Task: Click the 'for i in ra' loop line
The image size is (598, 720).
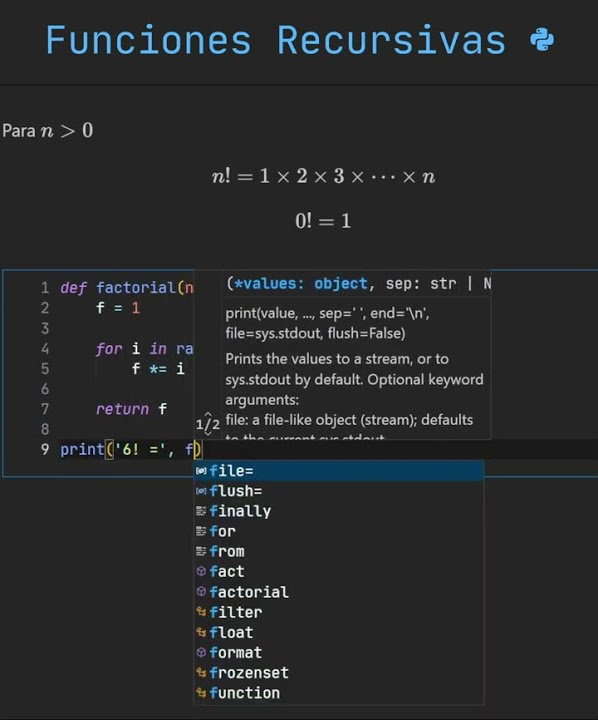Action: (x=144, y=349)
